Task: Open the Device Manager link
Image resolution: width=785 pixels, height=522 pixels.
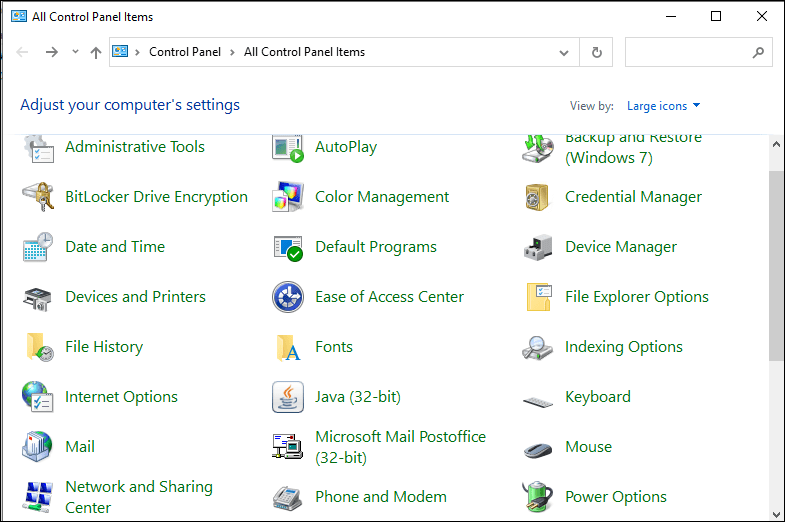Action: pos(621,247)
